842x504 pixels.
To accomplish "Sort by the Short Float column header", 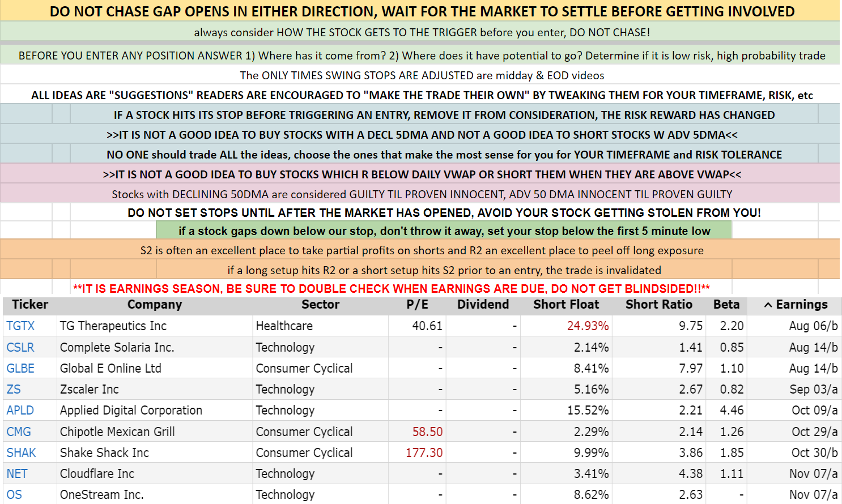I will [565, 305].
